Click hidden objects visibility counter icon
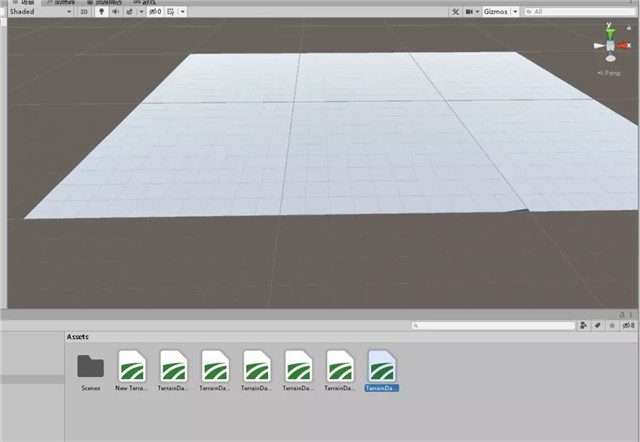 coord(153,12)
